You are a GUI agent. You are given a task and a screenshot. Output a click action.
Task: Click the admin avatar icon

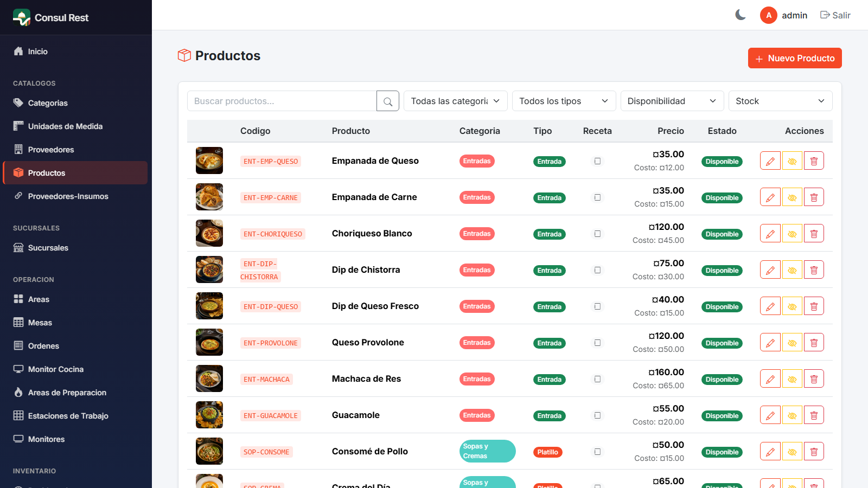769,15
